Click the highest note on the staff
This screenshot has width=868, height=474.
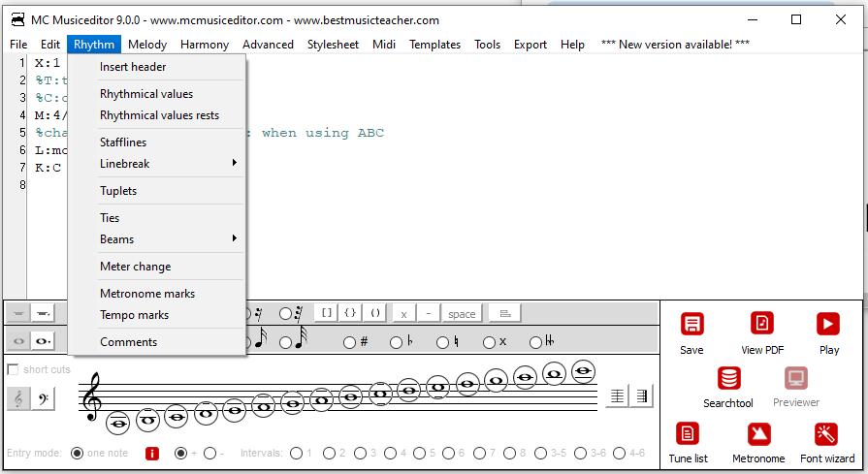pyautogui.click(x=584, y=371)
